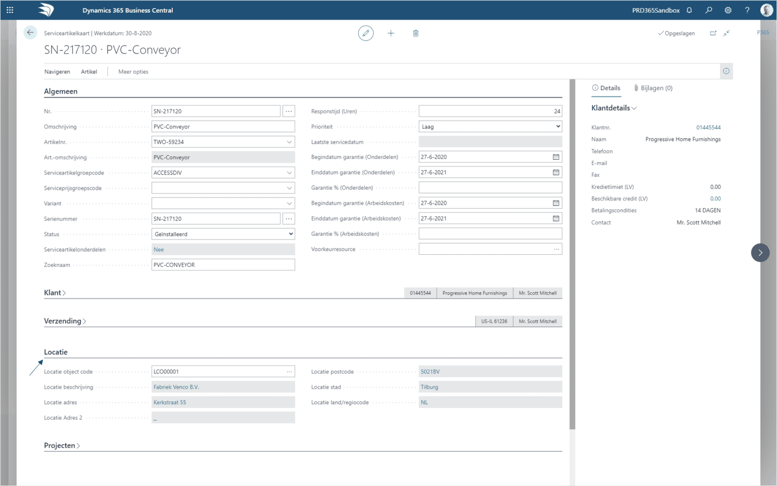Viewport: 777px width, 486px height.
Task: Expand the Projecten section
Action: click(61, 445)
